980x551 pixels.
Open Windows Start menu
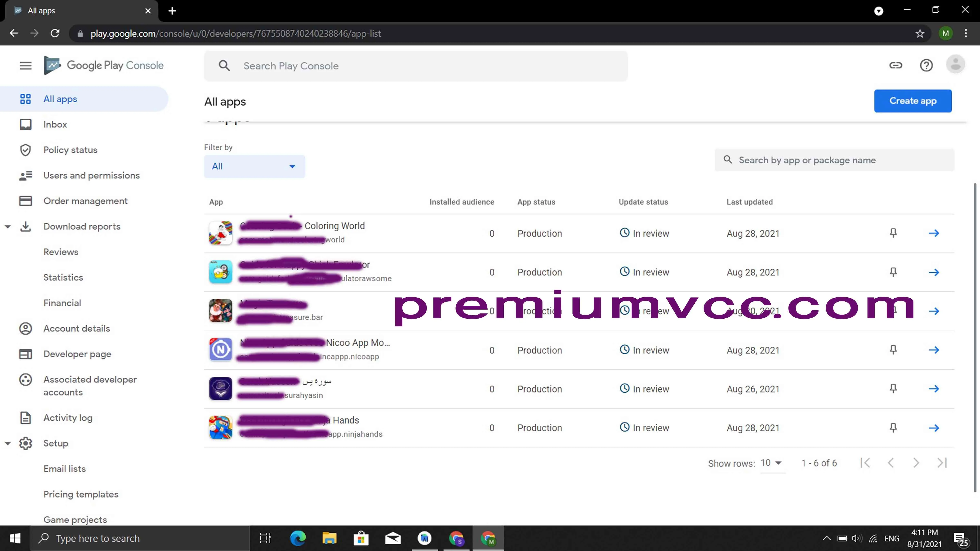(x=15, y=538)
